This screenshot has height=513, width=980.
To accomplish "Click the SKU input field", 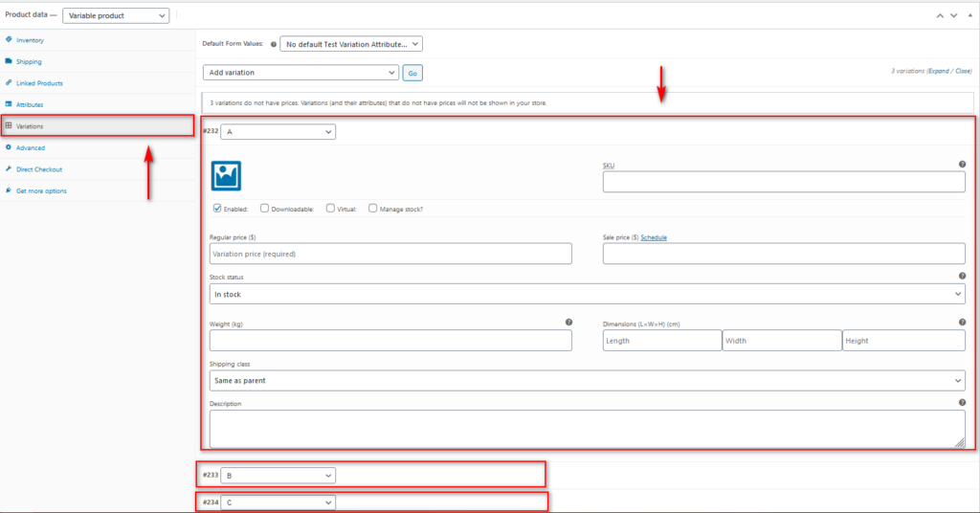I will 784,182.
